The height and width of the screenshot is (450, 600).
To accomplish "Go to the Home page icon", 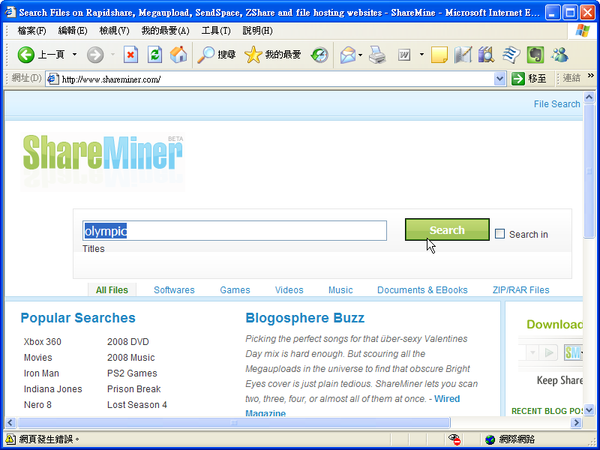I will 178,55.
